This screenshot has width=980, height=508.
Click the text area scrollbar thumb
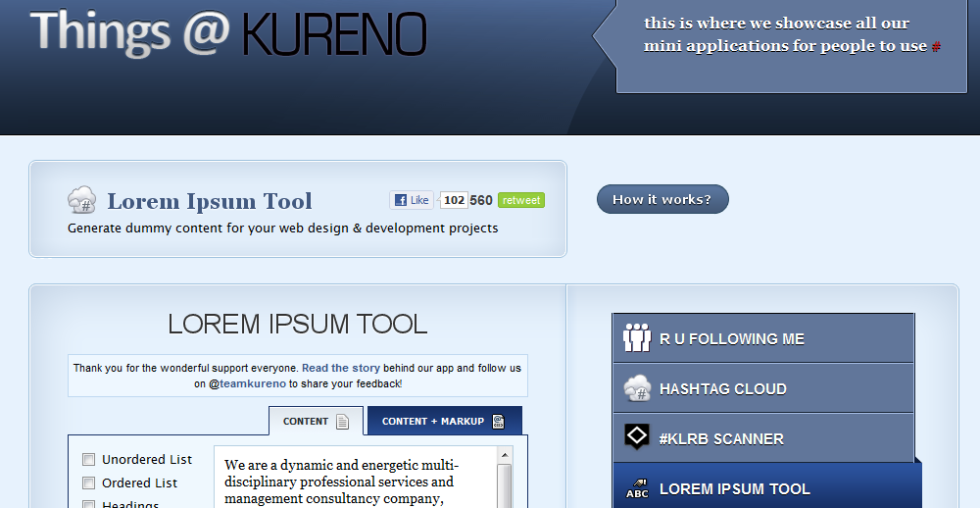pos(505,486)
